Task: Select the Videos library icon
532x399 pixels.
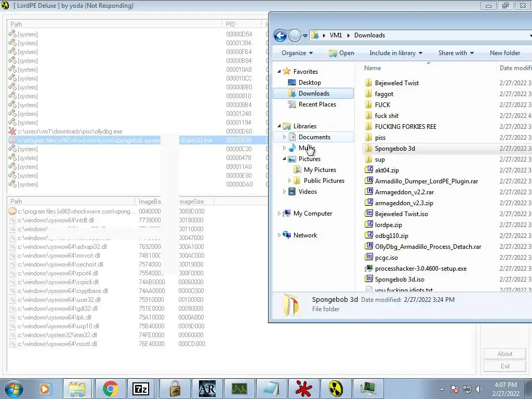Action: 292,192
